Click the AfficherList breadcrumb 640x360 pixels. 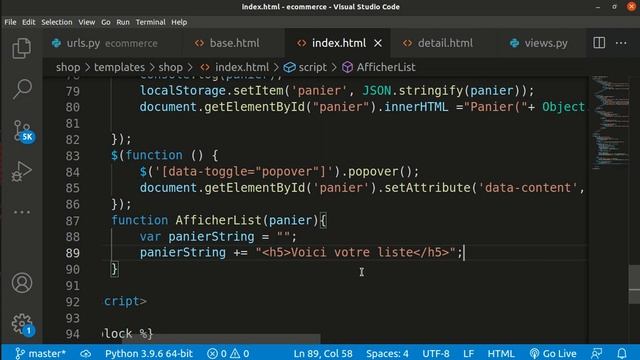point(386,67)
